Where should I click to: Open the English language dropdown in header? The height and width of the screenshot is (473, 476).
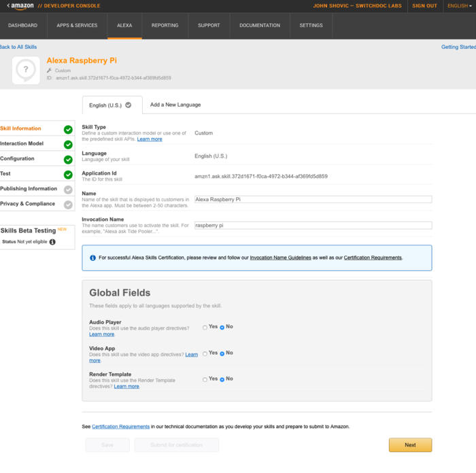point(459,6)
